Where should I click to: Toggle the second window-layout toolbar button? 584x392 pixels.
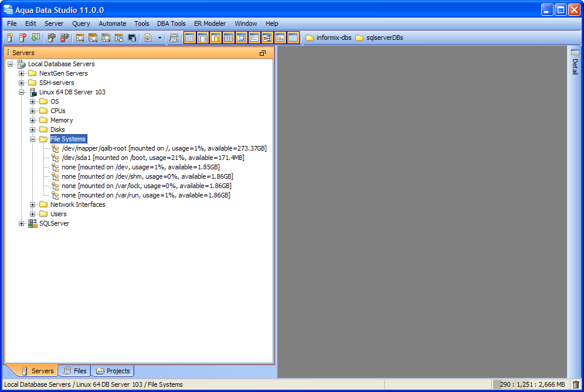click(x=203, y=38)
